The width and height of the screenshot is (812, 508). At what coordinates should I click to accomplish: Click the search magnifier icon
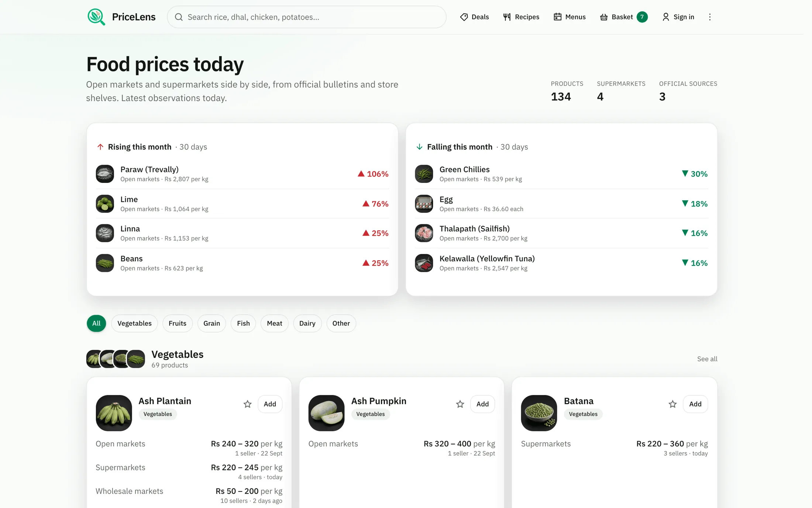pyautogui.click(x=179, y=17)
